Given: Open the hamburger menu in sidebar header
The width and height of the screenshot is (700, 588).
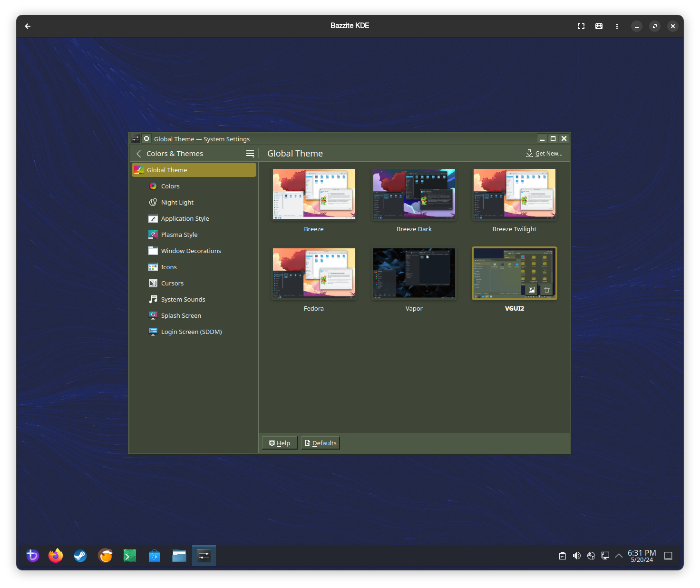Looking at the screenshot, I should [250, 154].
